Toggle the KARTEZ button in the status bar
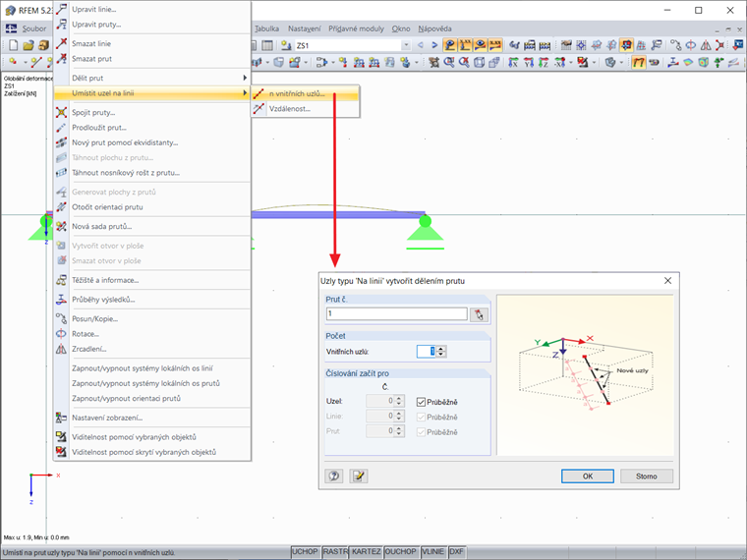Screen dimensions: 747x560 pos(366,551)
